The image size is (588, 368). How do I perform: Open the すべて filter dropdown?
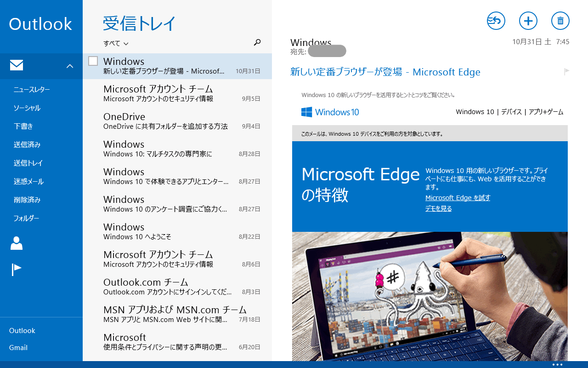pyautogui.click(x=116, y=43)
